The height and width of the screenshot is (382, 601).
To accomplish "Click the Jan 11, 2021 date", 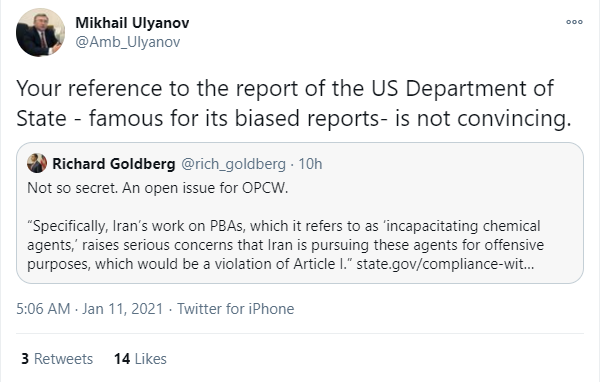I will point(123,309).
